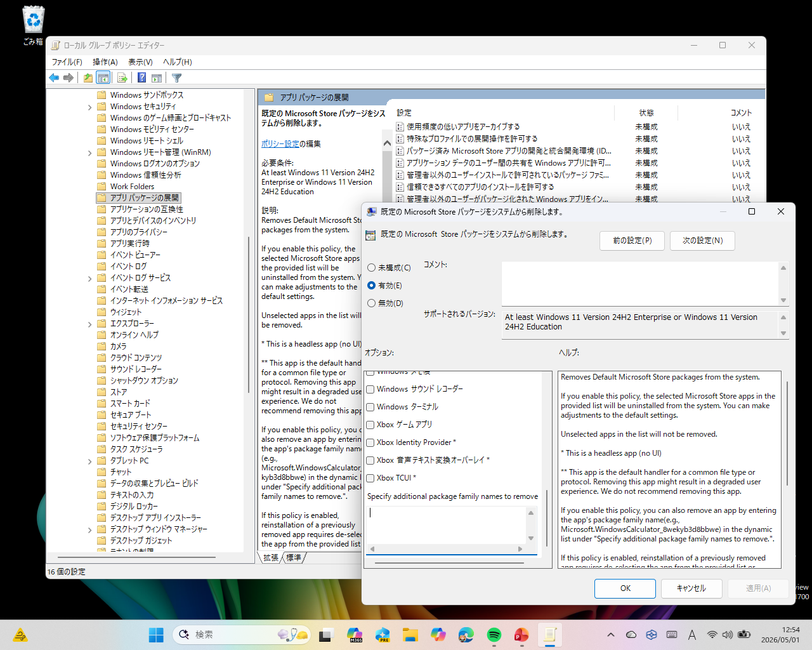
Task: Click the policy setting icon for 使用頻度の低いアプリをアーカイブする
Action: (x=400, y=127)
